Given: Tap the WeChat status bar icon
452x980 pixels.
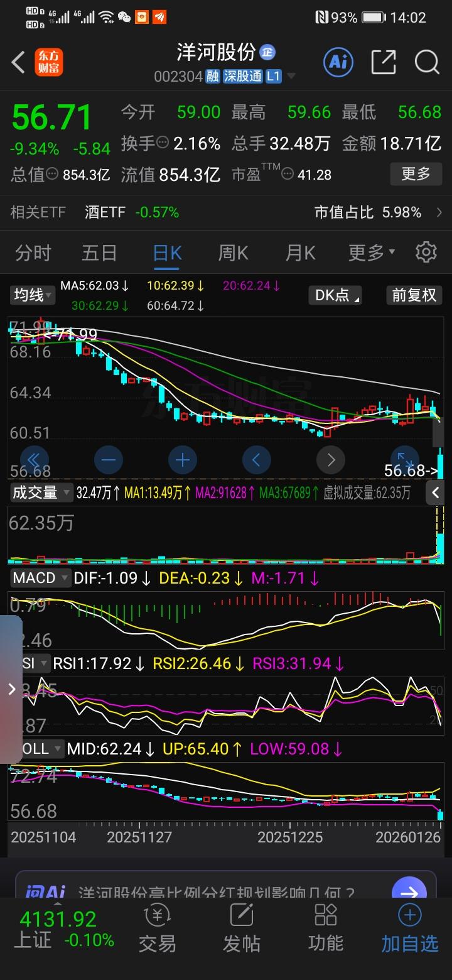Looking at the screenshot, I should 125,18.
